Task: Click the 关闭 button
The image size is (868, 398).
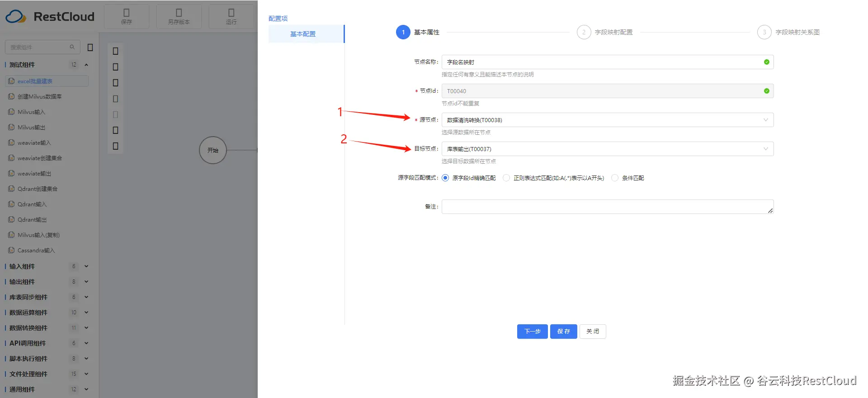Action: click(x=593, y=332)
